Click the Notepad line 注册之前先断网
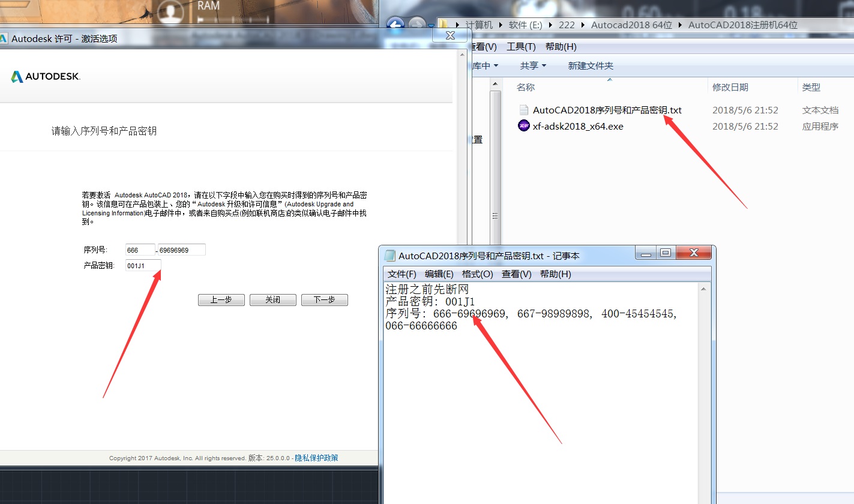 (427, 289)
